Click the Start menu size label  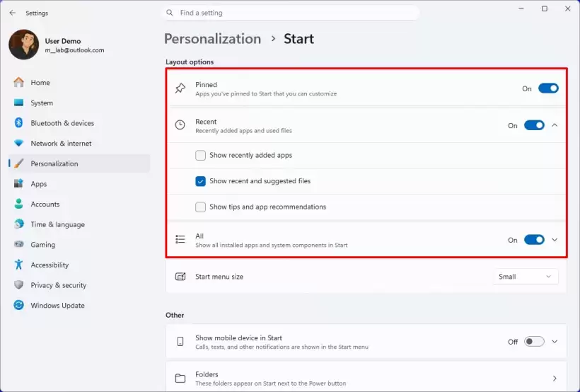click(x=219, y=277)
